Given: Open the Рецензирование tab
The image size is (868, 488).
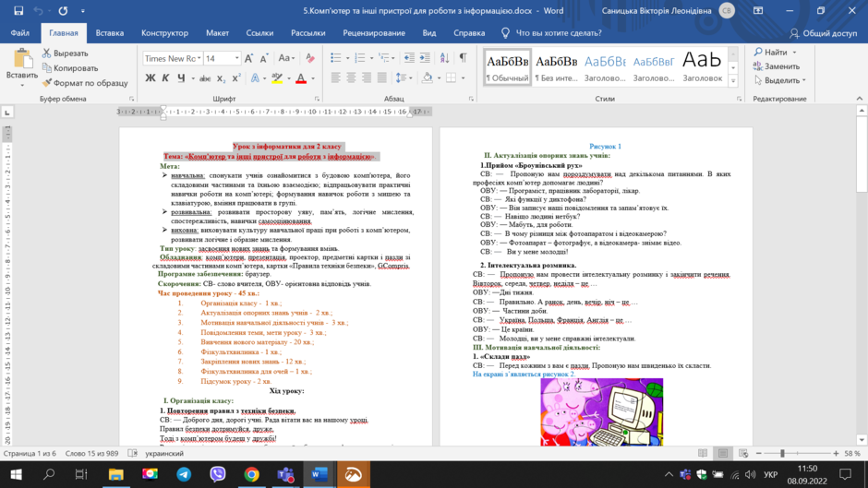Looking at the screenshot, I should click(374, 33).
